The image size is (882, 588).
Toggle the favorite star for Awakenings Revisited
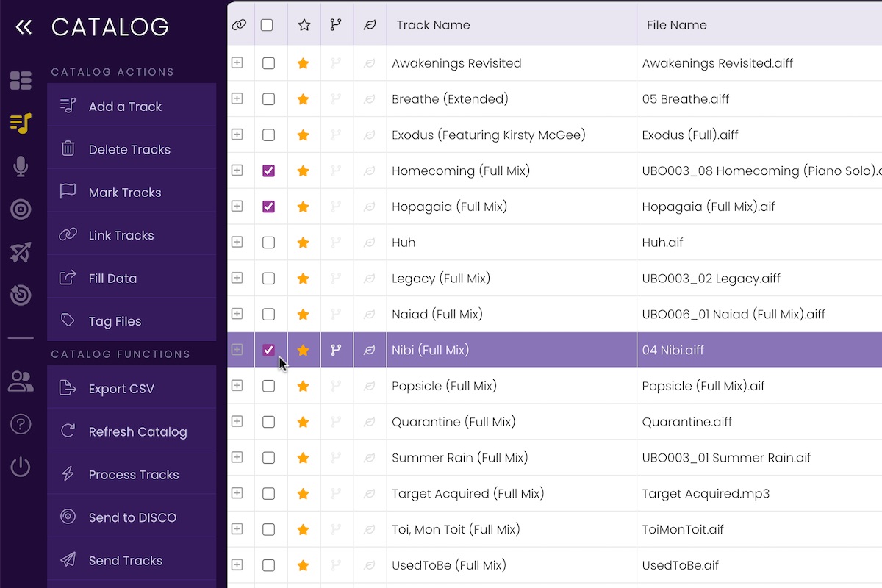[304, 63]
